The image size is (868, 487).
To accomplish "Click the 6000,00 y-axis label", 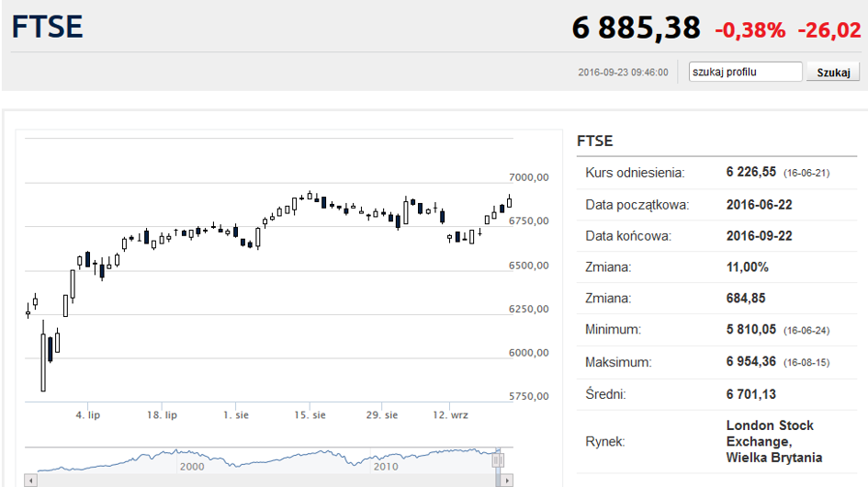I will pyautogui.click(x=529, y=352).
